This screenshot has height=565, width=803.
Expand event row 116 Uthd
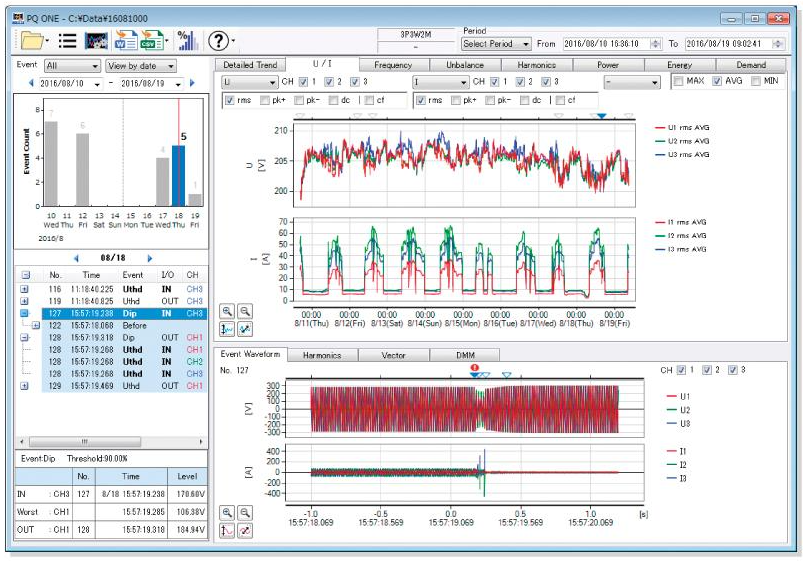pyautogui.click(x=24, y=289)
